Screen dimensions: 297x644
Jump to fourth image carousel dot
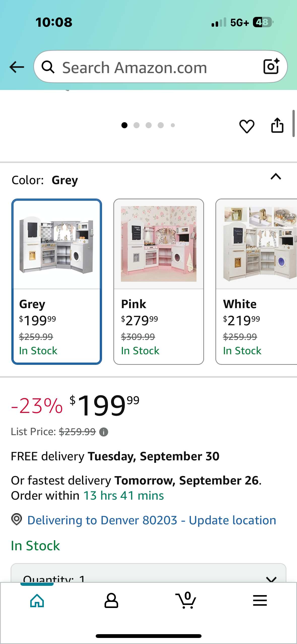point(161,125)
